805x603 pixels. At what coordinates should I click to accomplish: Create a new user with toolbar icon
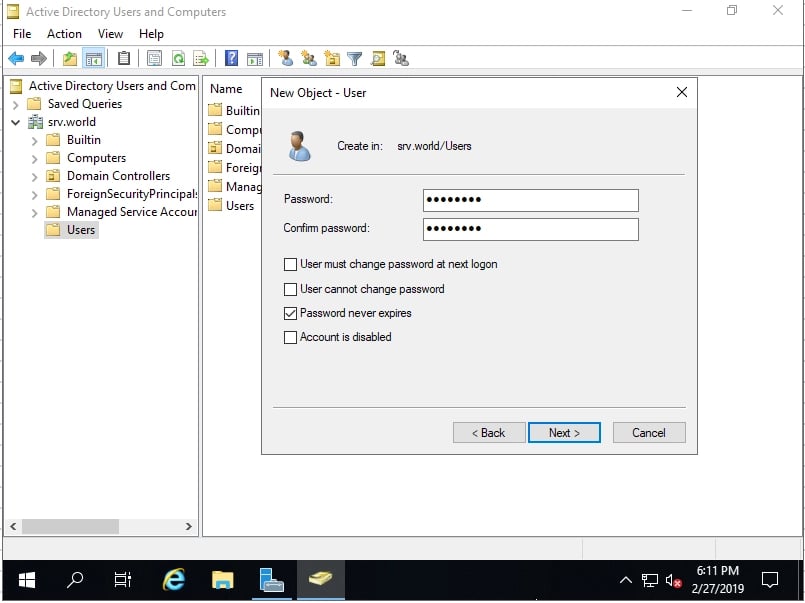tap(285, 59)
